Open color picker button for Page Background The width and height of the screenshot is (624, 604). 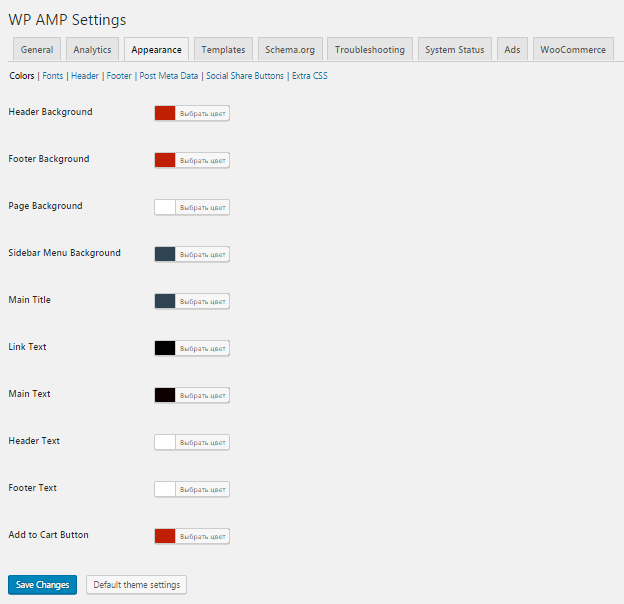(202, 207)
